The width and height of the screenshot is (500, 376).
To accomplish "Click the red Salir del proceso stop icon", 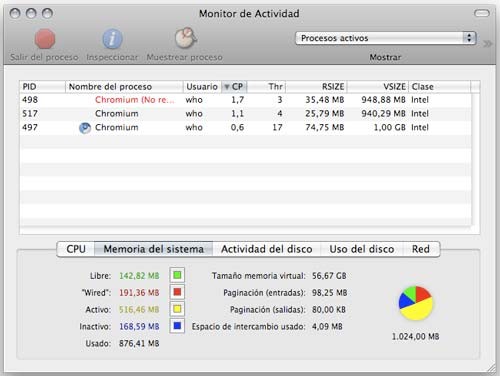I will click(45, 39).
